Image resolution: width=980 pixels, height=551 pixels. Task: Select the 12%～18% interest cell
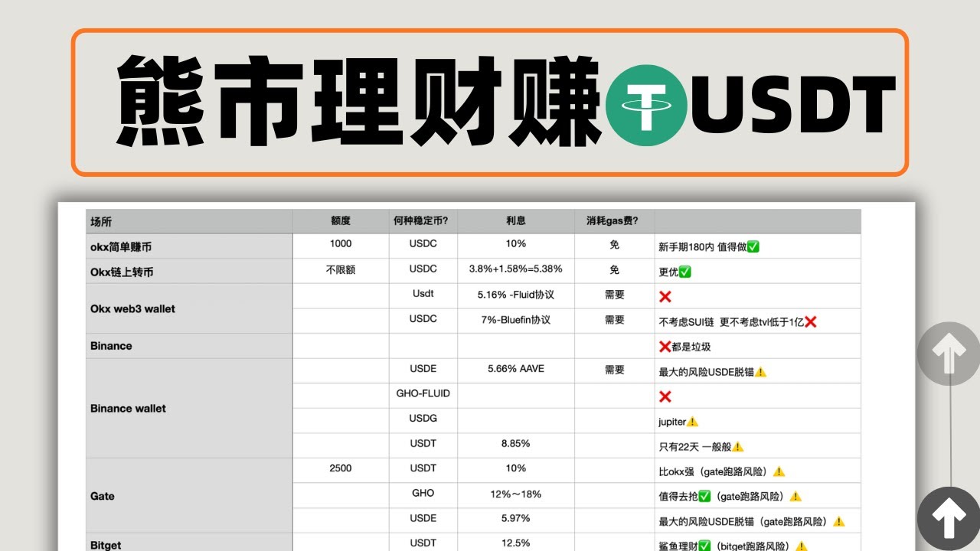click(x=516, y=494)
